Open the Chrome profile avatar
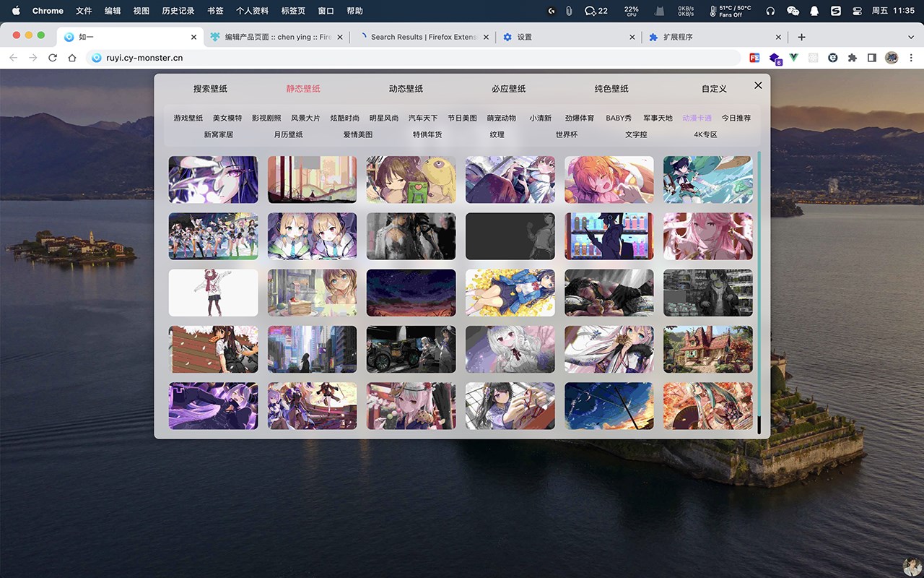The width and height of the screenshot is (924, 578). tap(892, 58)
